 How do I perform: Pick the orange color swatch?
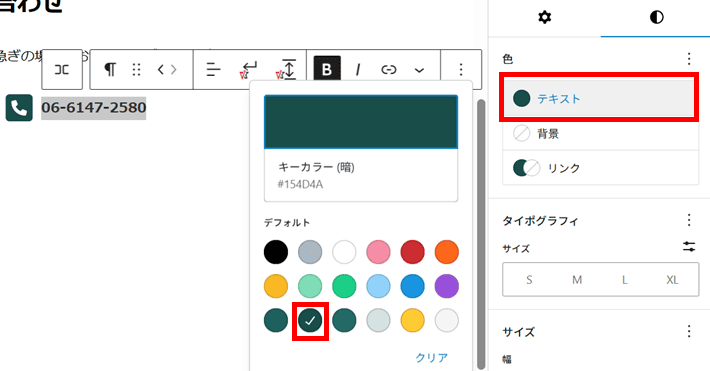[446, 252]
